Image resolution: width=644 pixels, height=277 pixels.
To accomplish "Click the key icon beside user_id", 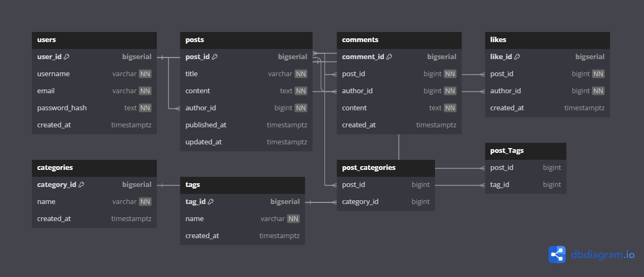I will pyautogui.click(x=67, y=57).
